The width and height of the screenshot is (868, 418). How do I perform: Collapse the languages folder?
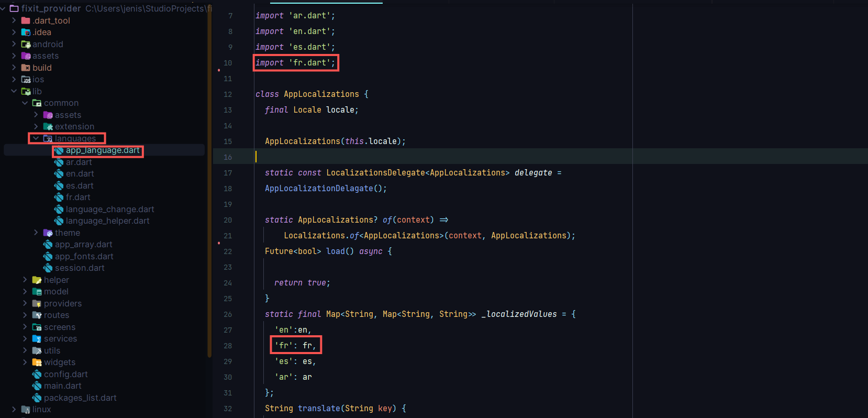point(36,139)
